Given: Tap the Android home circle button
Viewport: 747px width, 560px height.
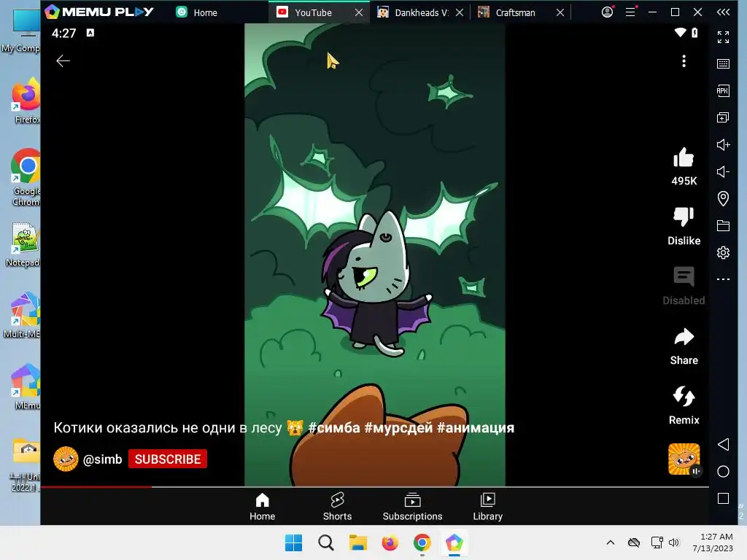Looking at the screenshot, I should [723, 472].
